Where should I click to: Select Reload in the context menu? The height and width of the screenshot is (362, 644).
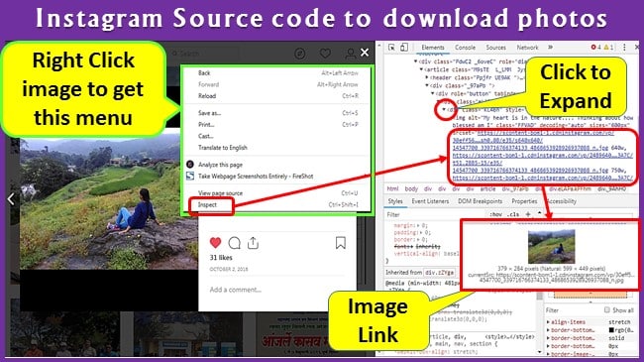[x=277, y=96]
